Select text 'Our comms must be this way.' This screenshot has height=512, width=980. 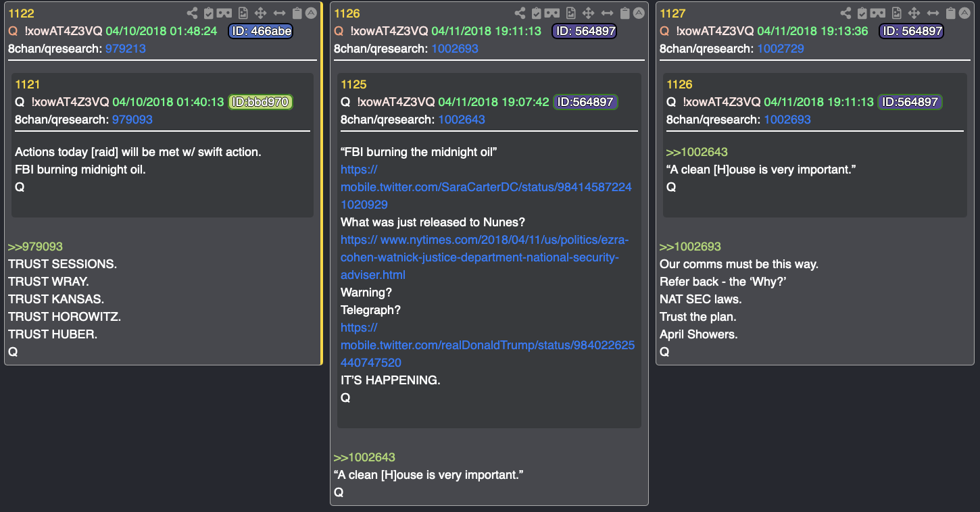(739, 264)
